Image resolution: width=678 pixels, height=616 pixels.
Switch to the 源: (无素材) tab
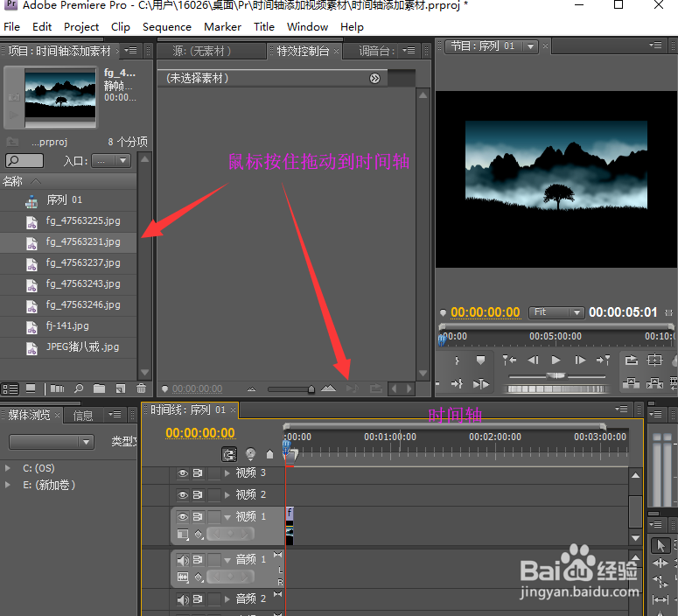pyautogui.click(x=202, y=51)
